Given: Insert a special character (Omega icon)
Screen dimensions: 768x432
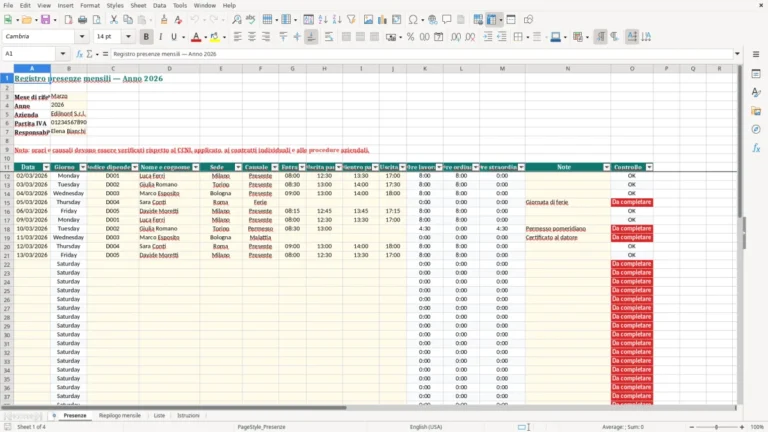Looking at the screenshot, I should (x=413, y=20).
